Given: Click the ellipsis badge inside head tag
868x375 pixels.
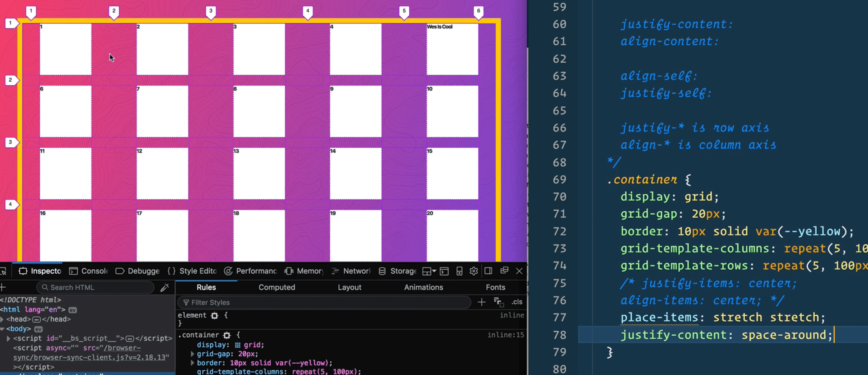Looking at the screenshot, I should click(x=36, y=319).
